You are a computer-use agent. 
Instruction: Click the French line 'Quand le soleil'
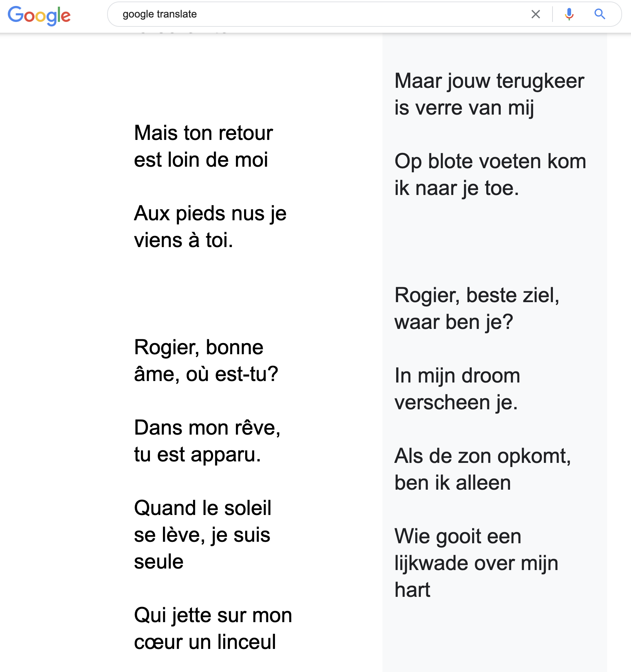203,508
